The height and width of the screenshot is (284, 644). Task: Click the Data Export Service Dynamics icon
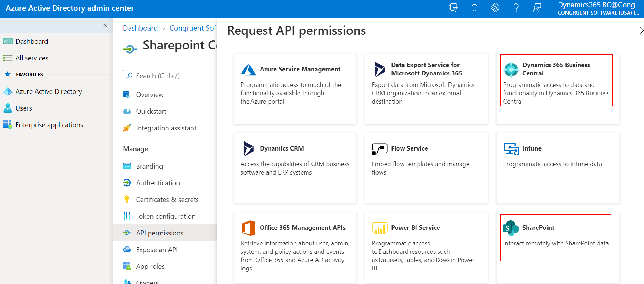(380, 69)
